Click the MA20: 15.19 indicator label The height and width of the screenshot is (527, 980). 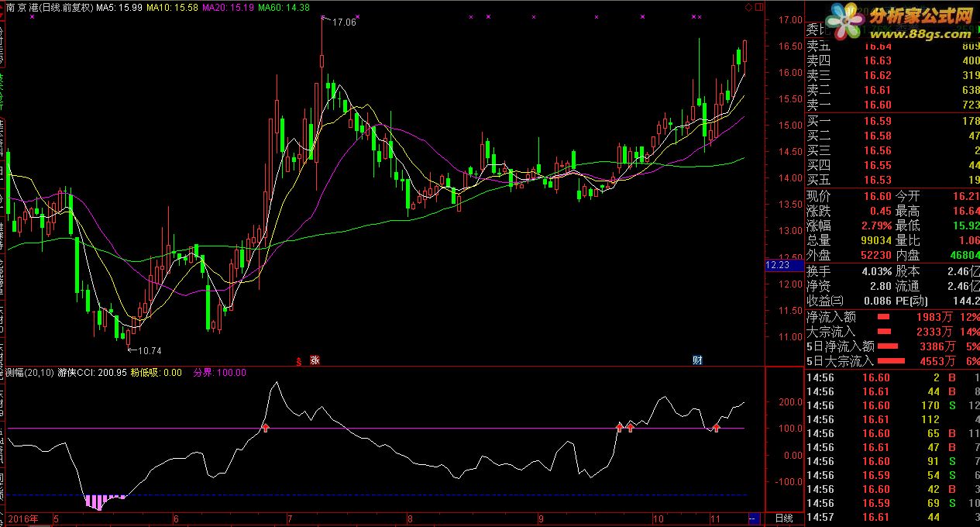[229, 7]
